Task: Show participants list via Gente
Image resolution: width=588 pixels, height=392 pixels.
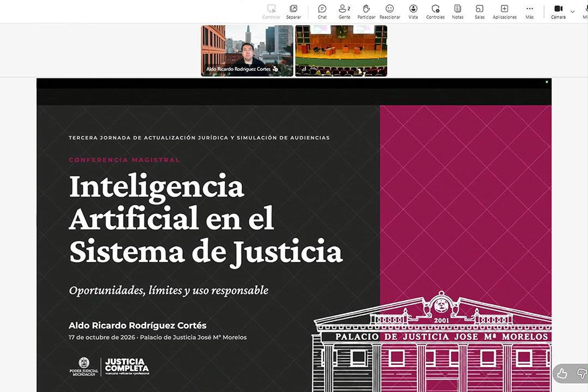Action: click(344, 11)
